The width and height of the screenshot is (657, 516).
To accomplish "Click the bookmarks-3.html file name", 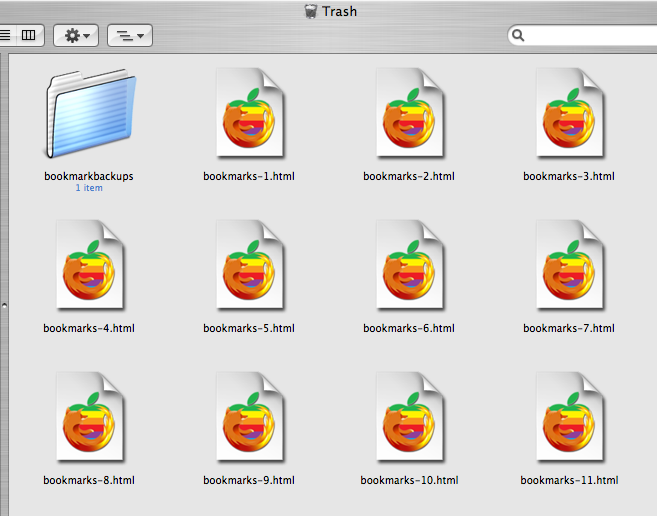I will pyautogui.click(x=569, y=176).
